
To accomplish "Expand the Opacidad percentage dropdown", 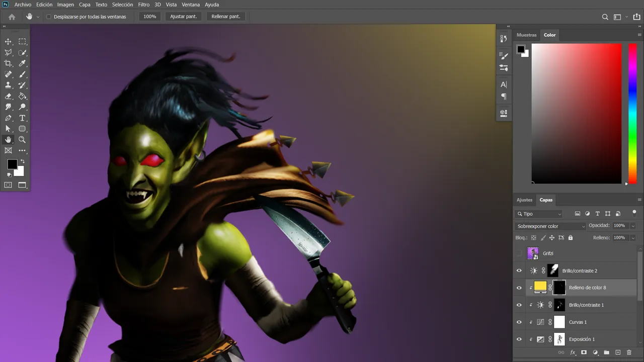I will (x=633, y=226).
